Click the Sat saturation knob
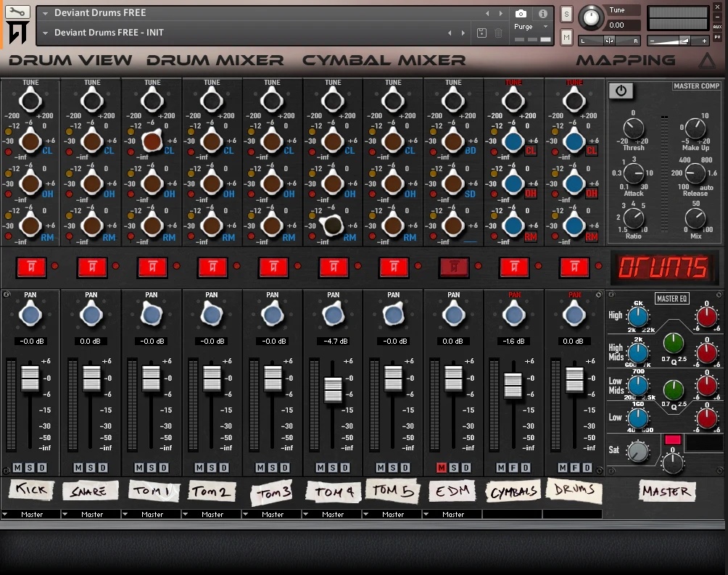The width and height of the screenshot is (728, 575). 638,452
